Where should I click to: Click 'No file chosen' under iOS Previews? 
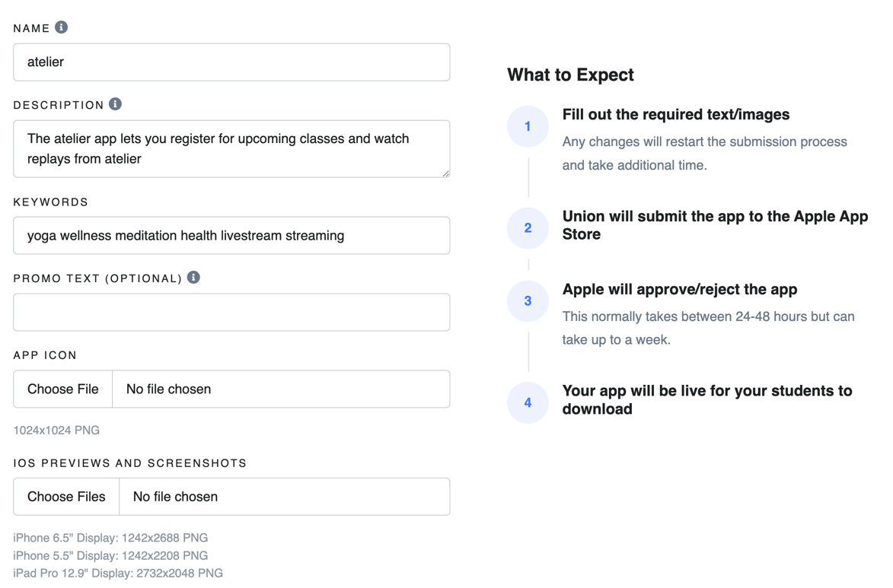point(175,497)
